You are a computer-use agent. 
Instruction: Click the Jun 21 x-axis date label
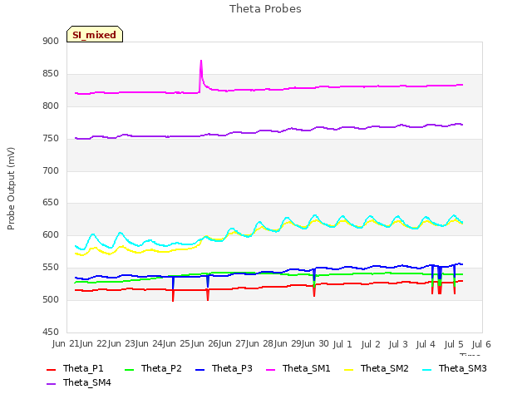click(x=66, y=344)
